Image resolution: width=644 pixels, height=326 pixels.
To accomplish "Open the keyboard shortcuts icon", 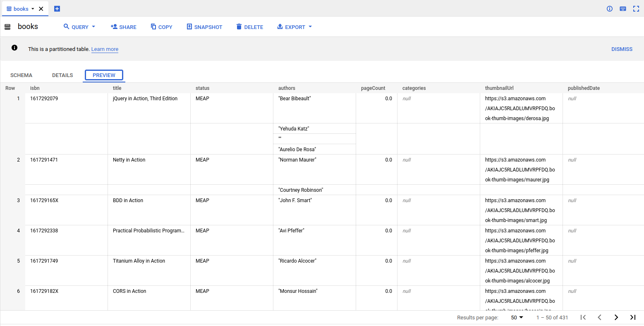I will click(x=622, y=8).
